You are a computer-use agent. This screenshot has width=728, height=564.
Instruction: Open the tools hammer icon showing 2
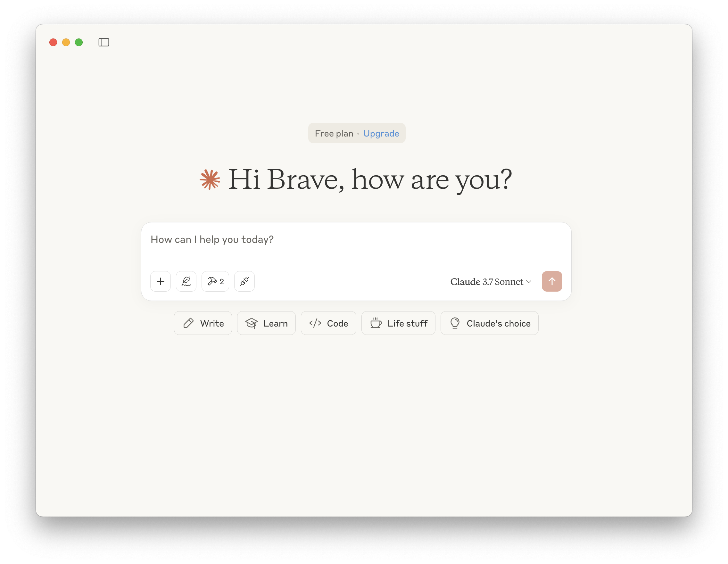215,281
